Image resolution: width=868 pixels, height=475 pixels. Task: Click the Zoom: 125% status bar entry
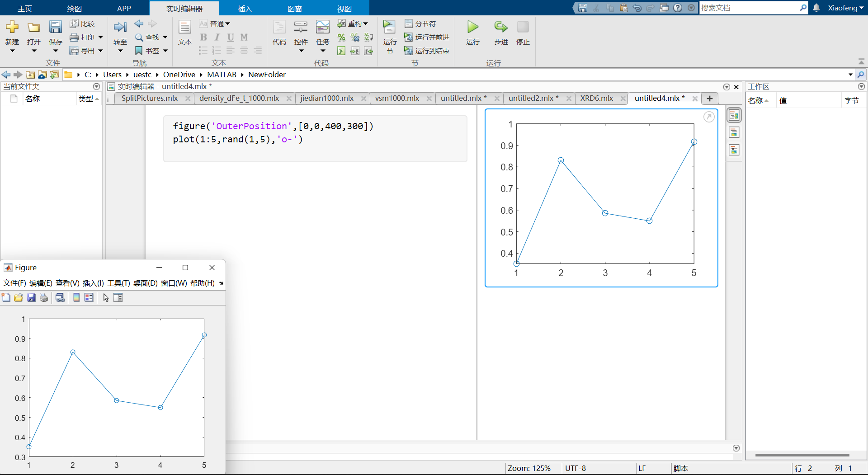point(529,468)
